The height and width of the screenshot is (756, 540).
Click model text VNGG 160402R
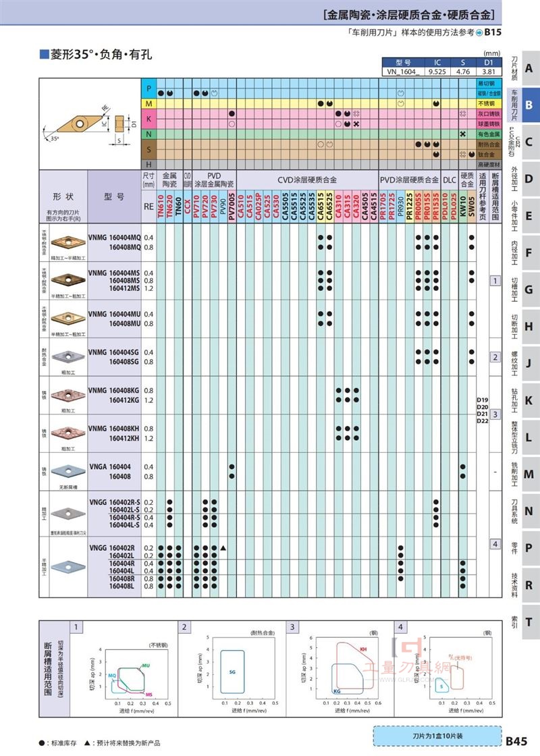[x=112, y=547]
